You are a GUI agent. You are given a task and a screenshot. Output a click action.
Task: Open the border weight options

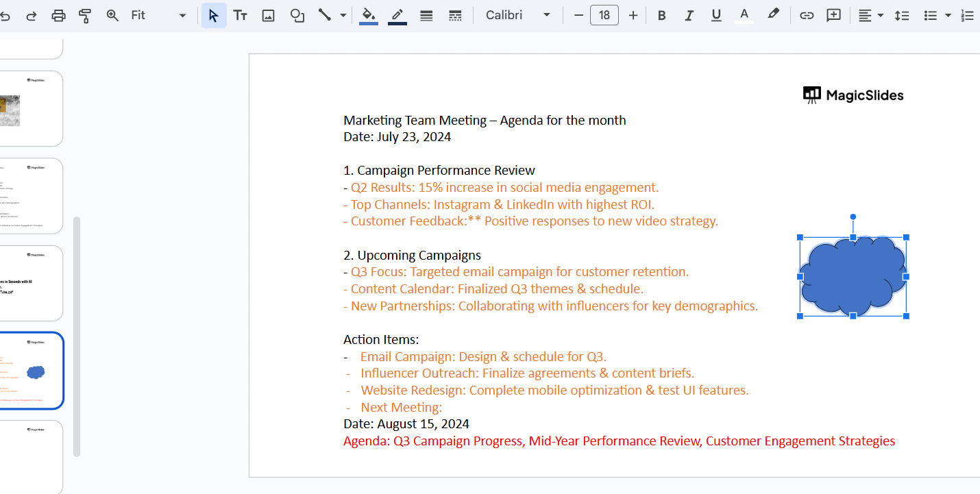tap(426, 15)
